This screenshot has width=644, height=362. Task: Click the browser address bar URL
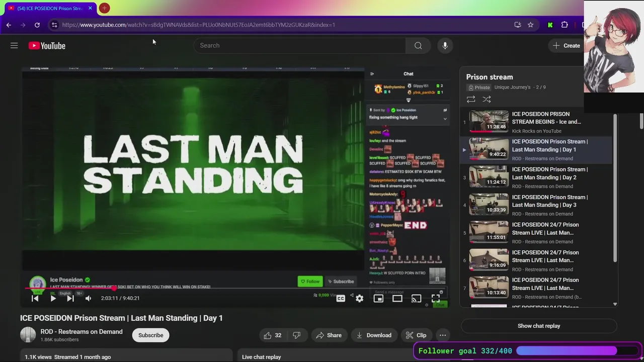(199, 25)
